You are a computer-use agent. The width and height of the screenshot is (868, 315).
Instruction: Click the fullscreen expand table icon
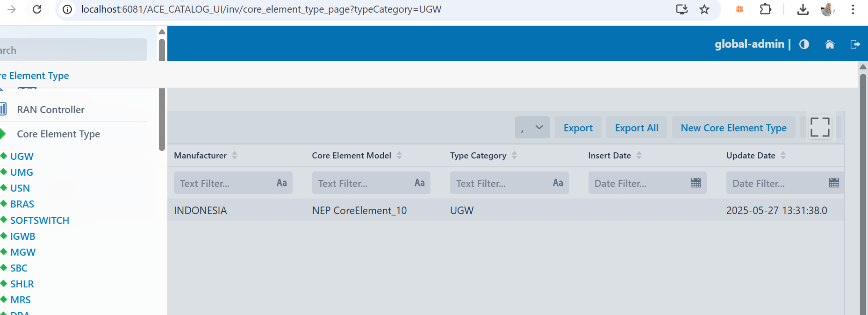(820, 127)
